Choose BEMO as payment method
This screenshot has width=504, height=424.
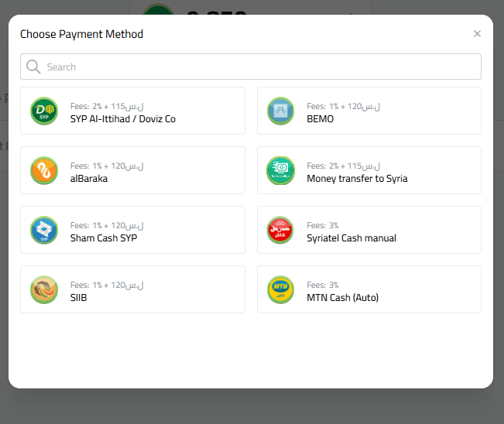369,111
